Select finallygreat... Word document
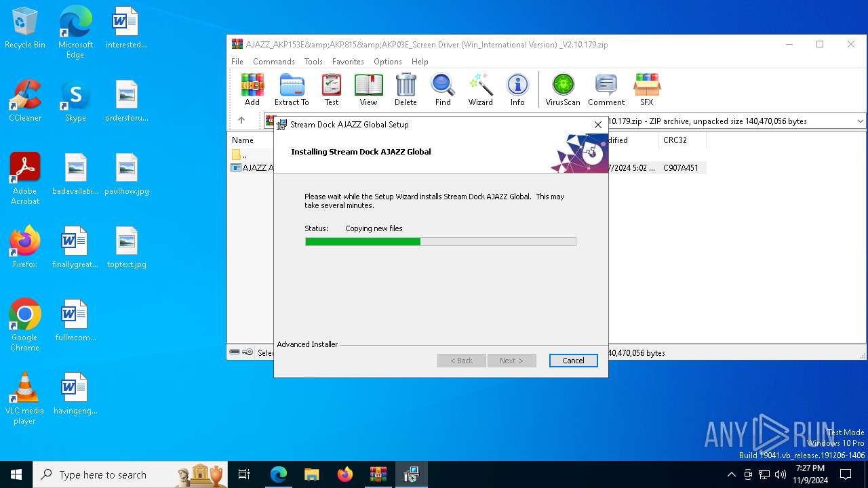Viewport: 868px width, 488px height. (x=75, y=248)
